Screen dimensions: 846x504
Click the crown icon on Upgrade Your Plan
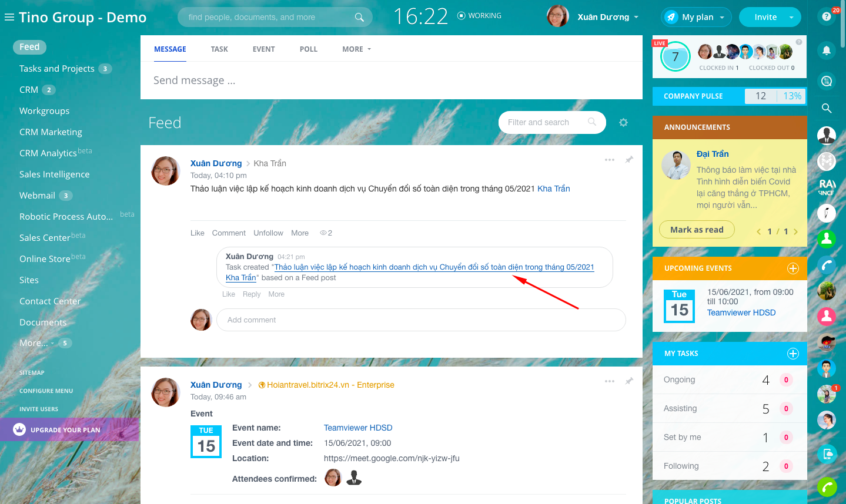pos(19,429)
